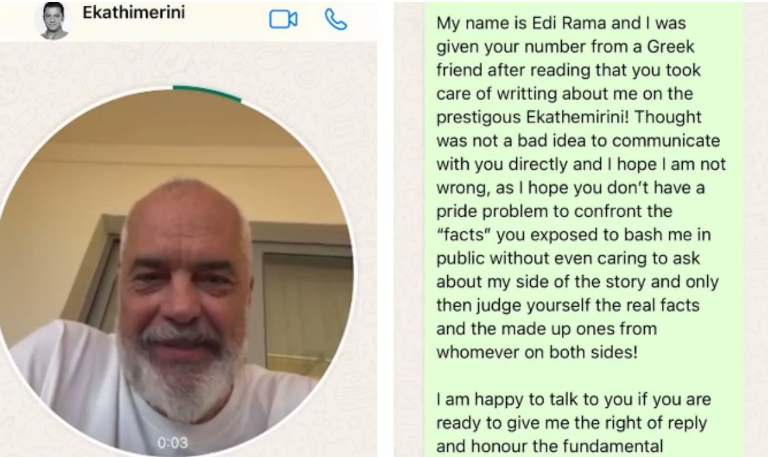Click the line "pride problem to confront the"

click(x=554, y=211)
